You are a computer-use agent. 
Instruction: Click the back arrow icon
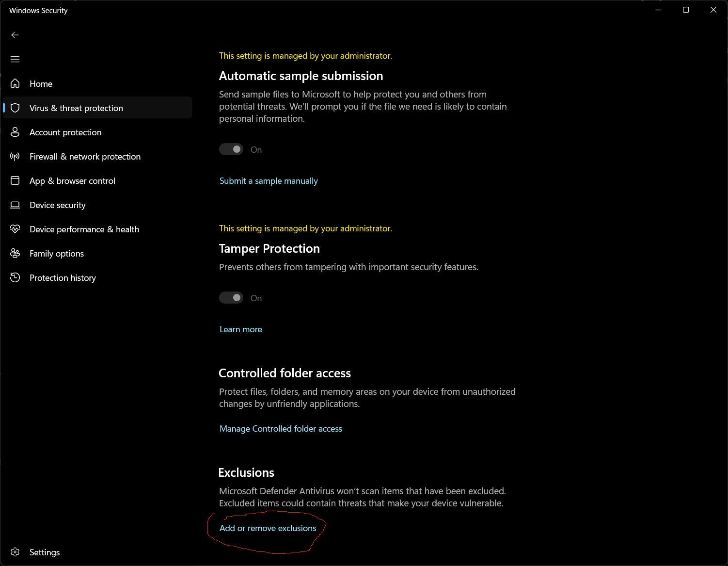coord(15,35)
